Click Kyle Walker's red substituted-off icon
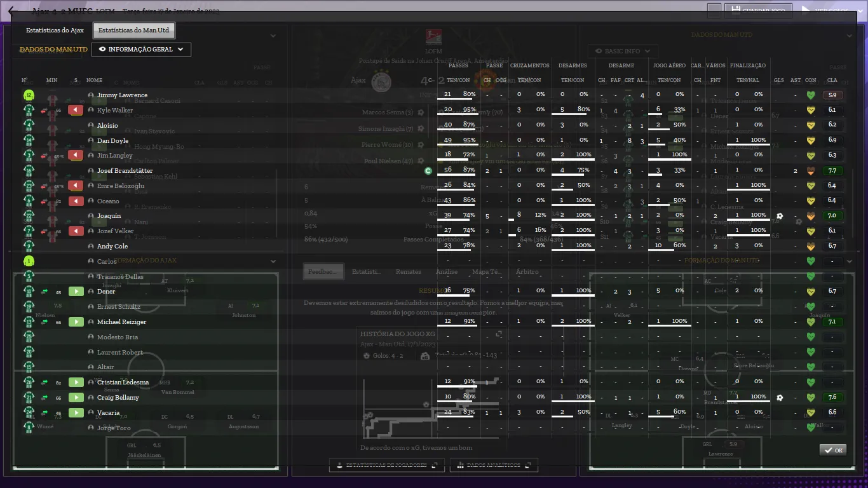 coord(76,111)
